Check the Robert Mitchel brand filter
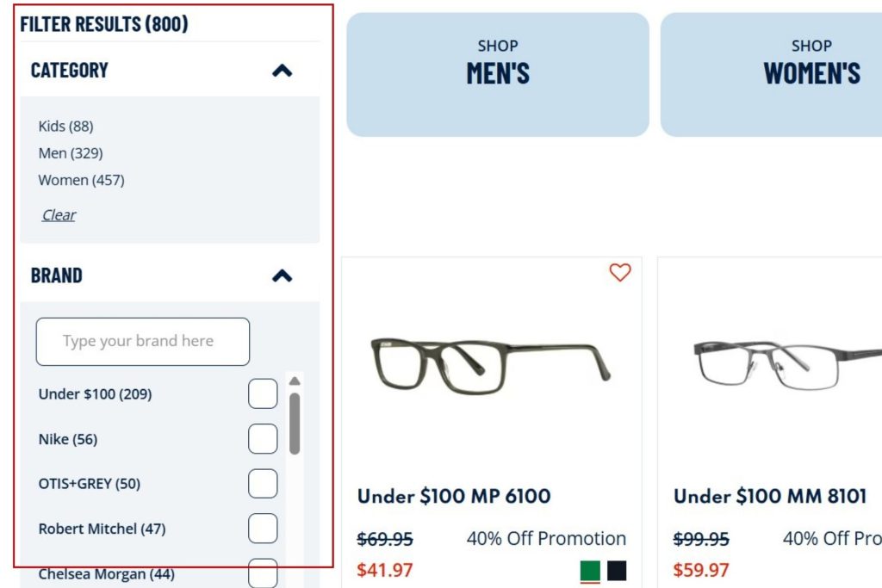Viewport: 882px width, 588px height. tap(263, 528)
